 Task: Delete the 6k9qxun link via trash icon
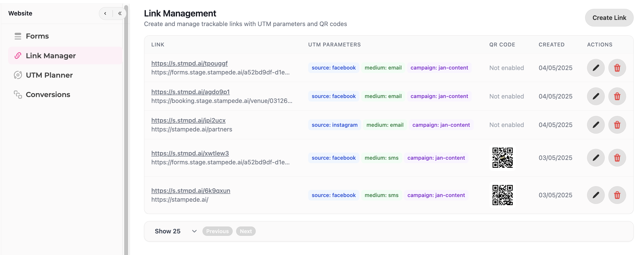point(617,195)
